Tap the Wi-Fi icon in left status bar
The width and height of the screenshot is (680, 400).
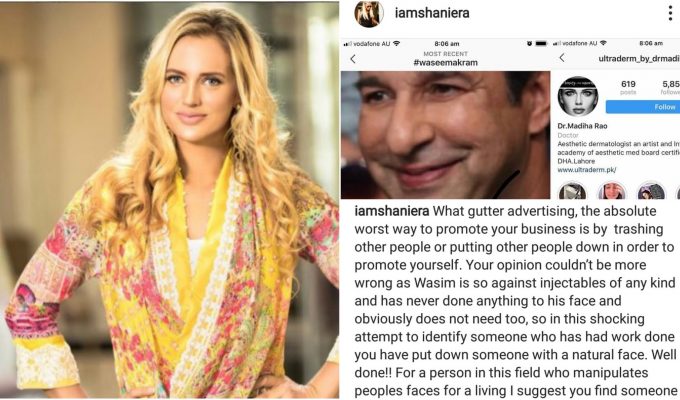[x=396, y=43]
